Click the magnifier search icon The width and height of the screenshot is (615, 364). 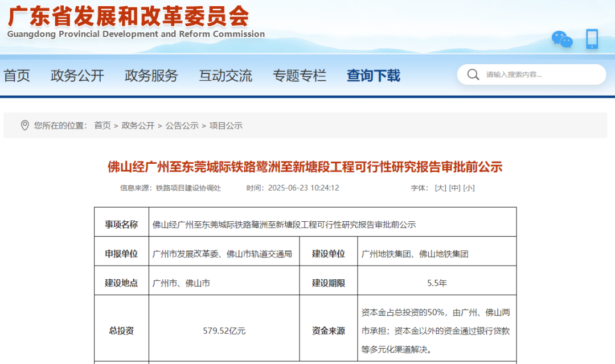[x=473, y=75]
